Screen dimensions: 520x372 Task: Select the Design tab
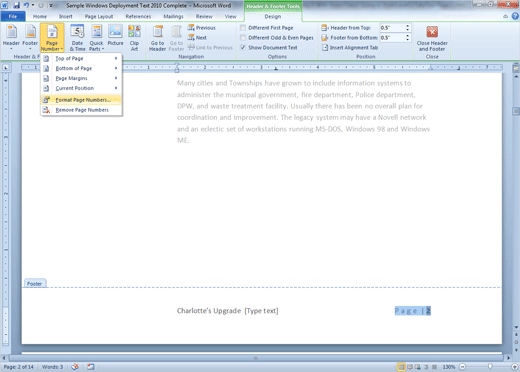click(x=273, y=16)
